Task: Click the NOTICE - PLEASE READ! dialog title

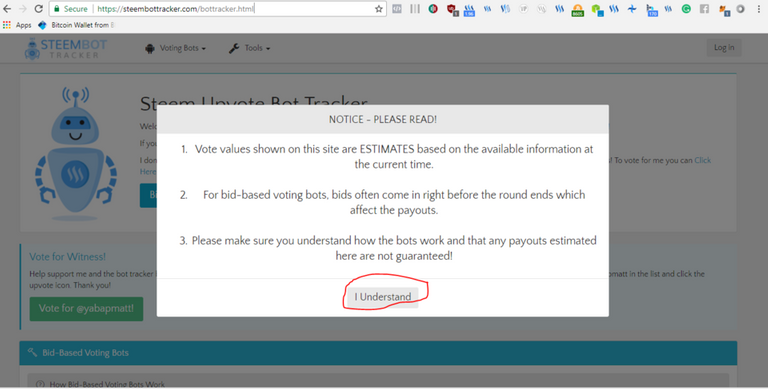Action: [x=383, y=120]
